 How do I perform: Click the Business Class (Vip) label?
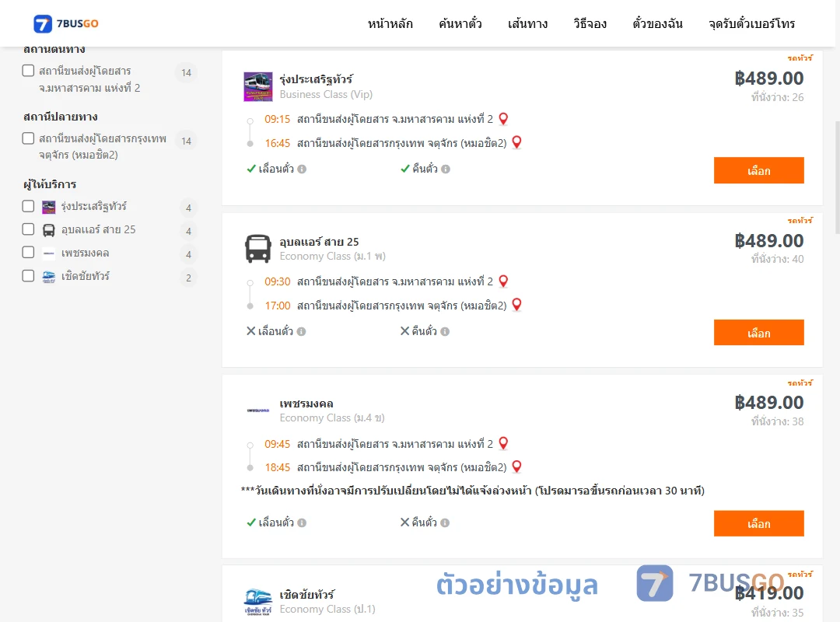click(x=326, y=94)
